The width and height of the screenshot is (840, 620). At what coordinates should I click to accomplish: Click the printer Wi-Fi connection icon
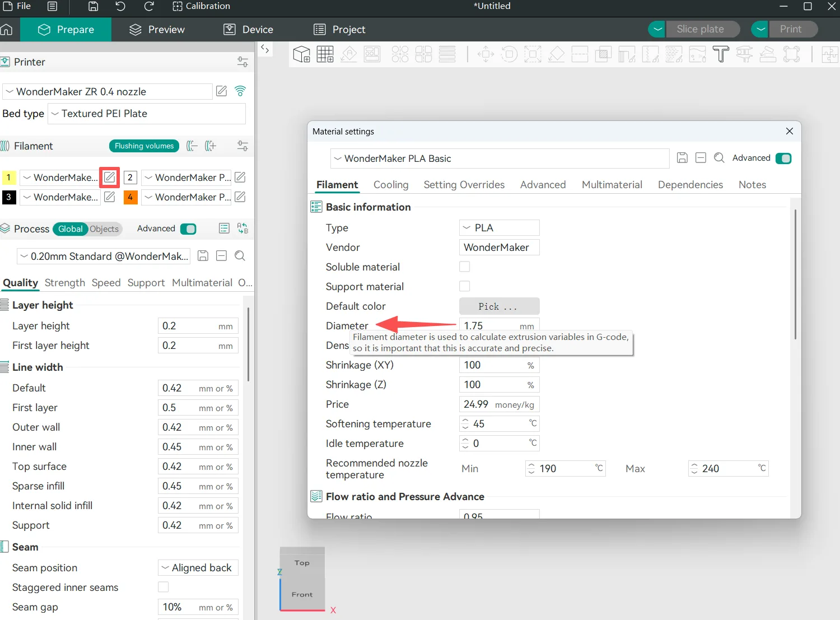click(240, 91)
